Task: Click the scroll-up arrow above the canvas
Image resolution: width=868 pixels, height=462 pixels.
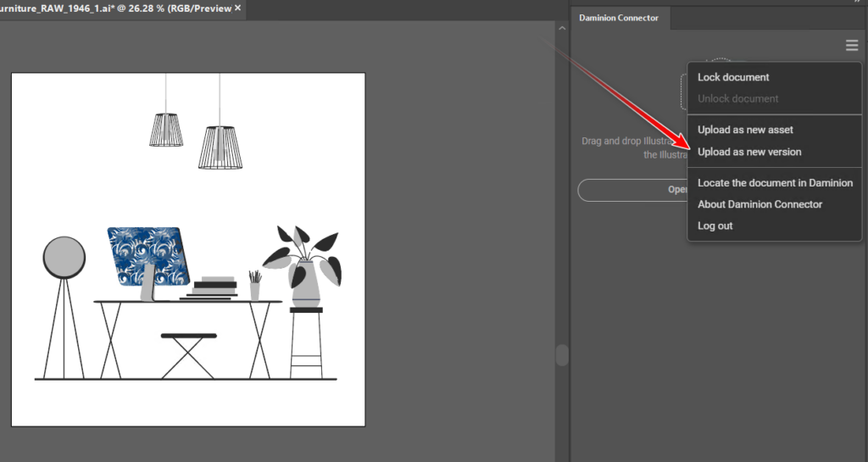Action: point(561,29)
